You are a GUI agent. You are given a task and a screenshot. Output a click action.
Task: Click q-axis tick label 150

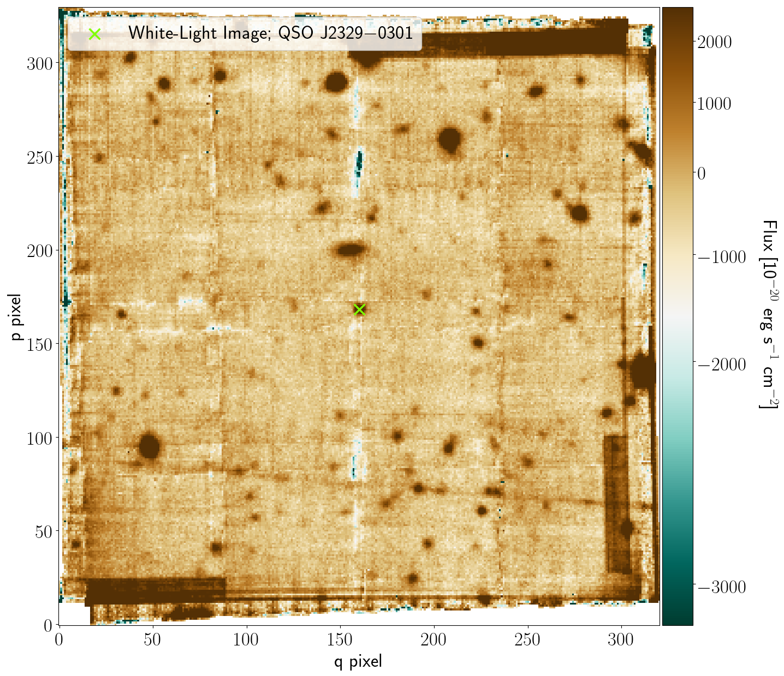pyautogui.click(x=341, y=639)
